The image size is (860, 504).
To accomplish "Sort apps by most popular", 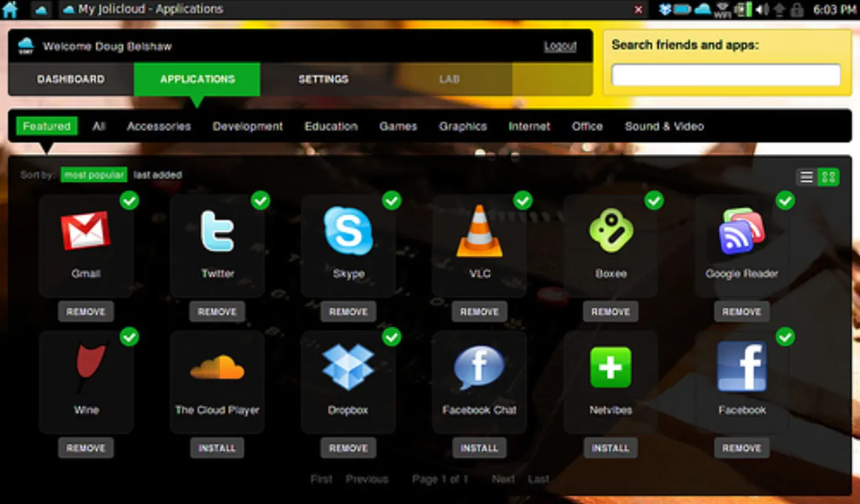I will tap(93, 175).
